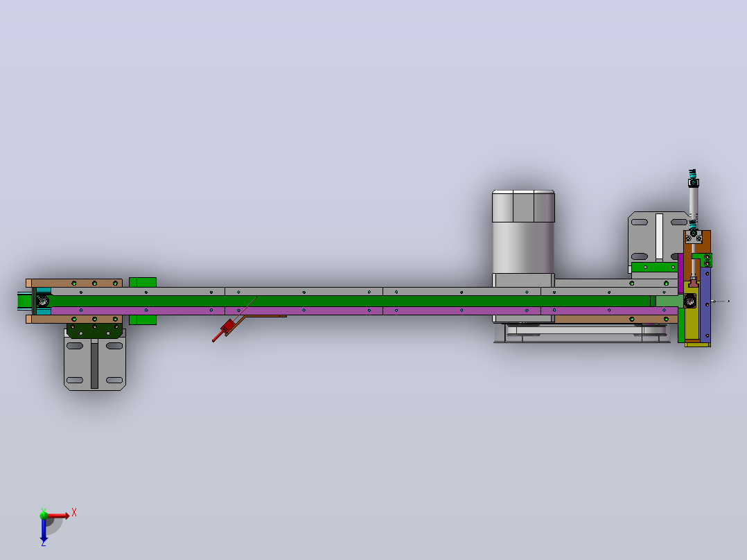Click the blue Z axis arrow

44,530
